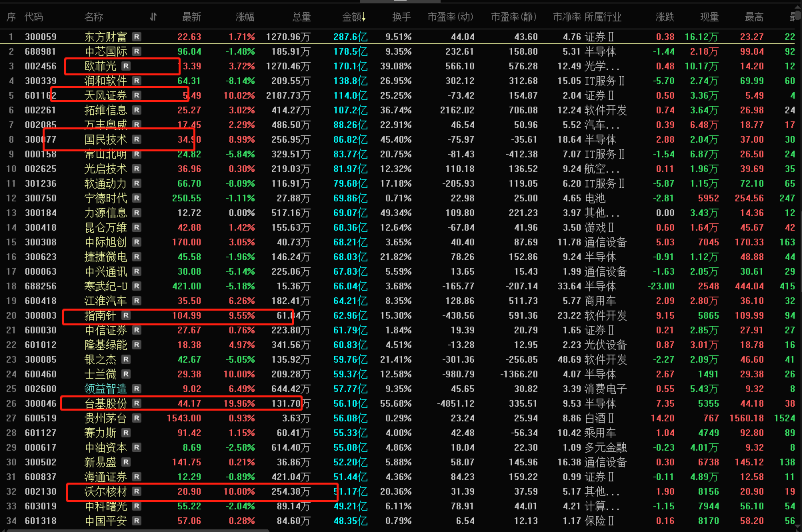Viewport: 802px width, 532px height.
Task: Click the R badge beside 润和软件
Action: 137,81
